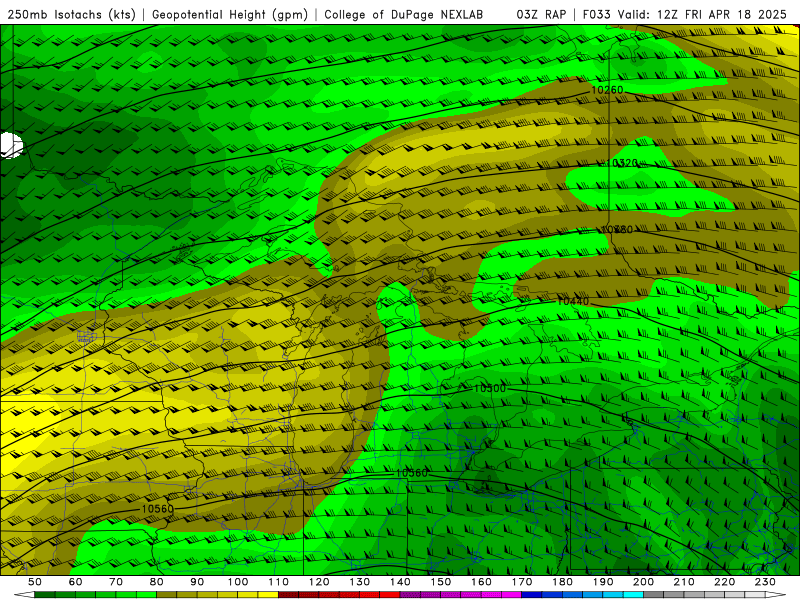Click the 'Geopotential Height (gpm)' title text
The width and height of the screenshot is (800, 600).
230,14
